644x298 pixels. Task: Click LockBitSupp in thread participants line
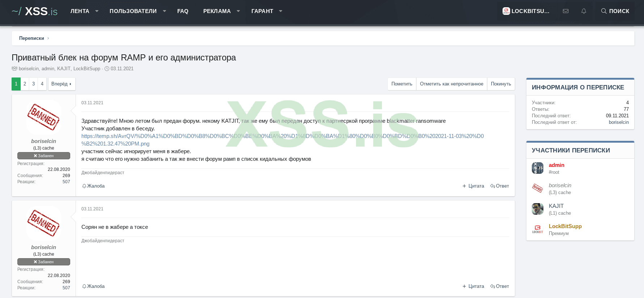pos(87,69)
